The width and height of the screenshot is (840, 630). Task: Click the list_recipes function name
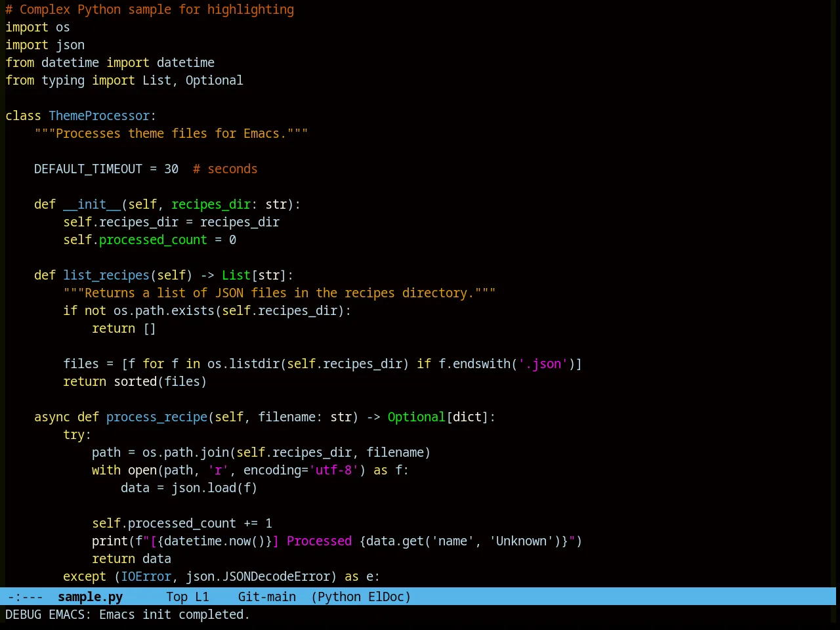tap(106, 275)
